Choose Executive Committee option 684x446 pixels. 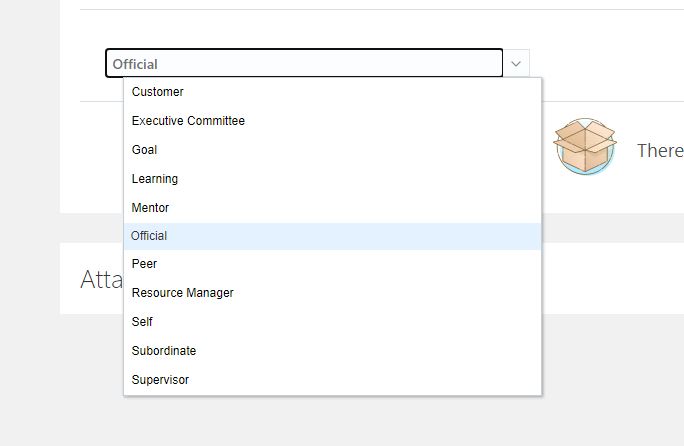(332, 121)
